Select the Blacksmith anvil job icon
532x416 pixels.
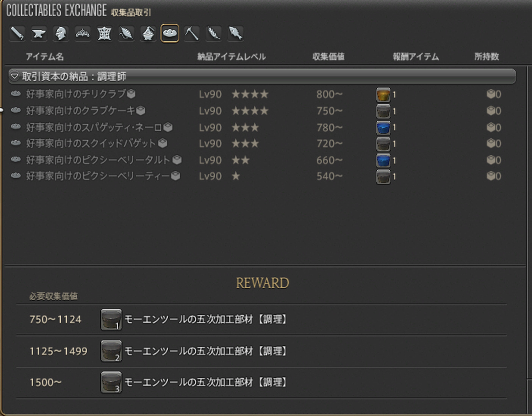point(39,33)
